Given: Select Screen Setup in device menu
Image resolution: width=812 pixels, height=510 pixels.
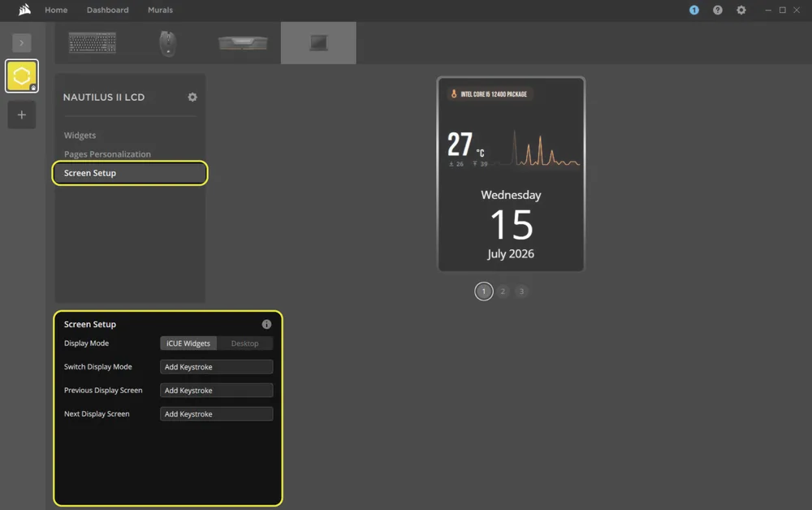Looking at the screenshot, I should (130, 173).
